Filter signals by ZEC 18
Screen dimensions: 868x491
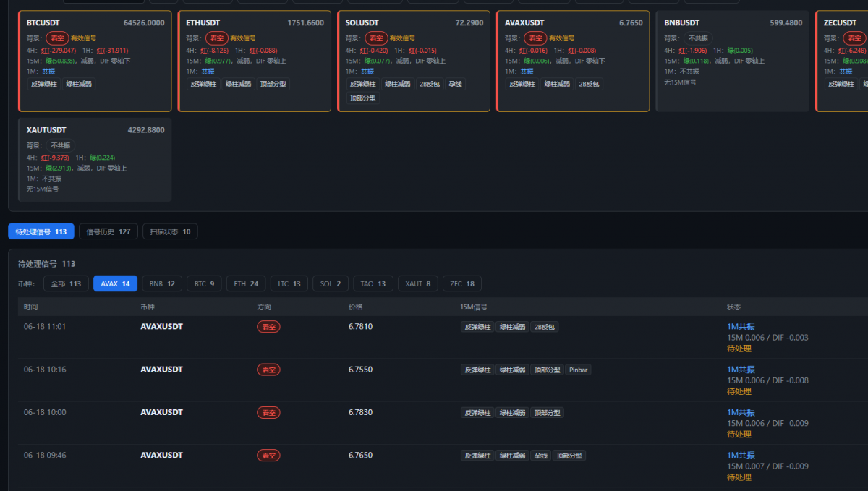tap(461, 283)
